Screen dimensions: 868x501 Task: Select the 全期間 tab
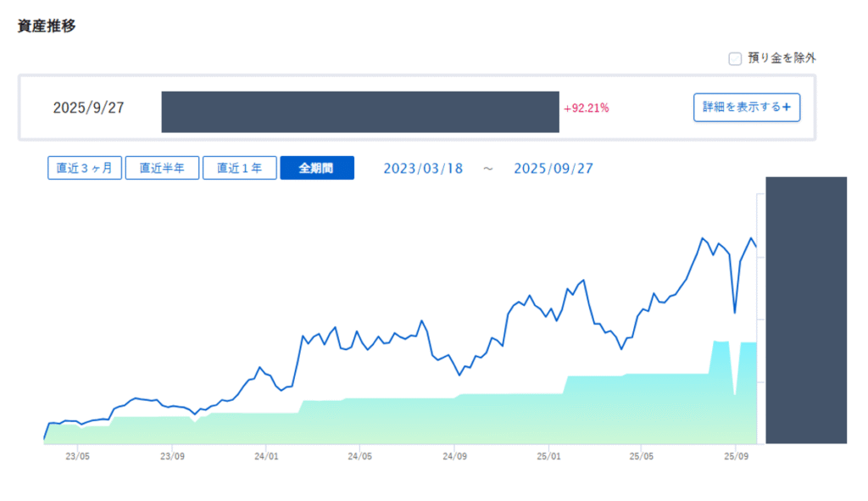click(x=316, y=168)
